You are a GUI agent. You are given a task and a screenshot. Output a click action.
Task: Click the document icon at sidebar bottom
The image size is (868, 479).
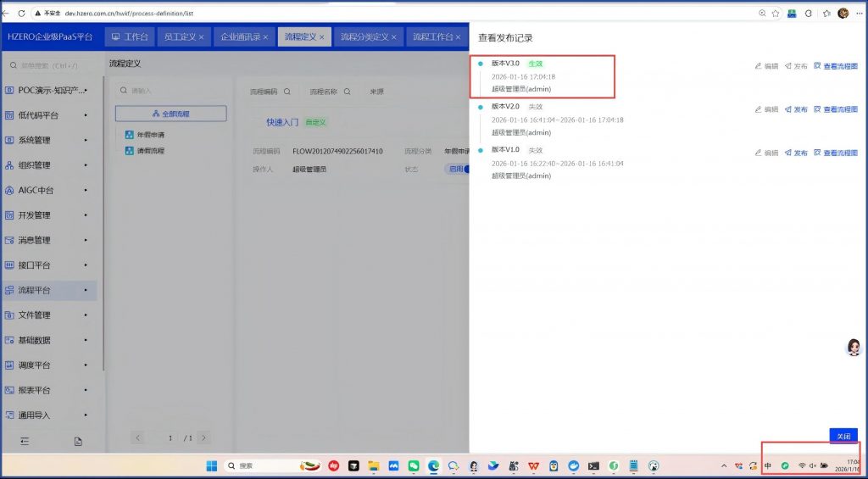78,441
